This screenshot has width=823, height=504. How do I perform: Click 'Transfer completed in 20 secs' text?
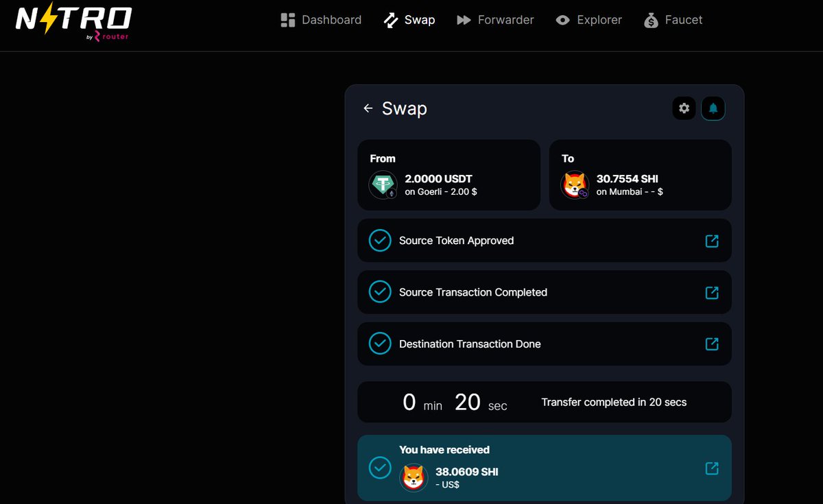[x=614, y=403]
